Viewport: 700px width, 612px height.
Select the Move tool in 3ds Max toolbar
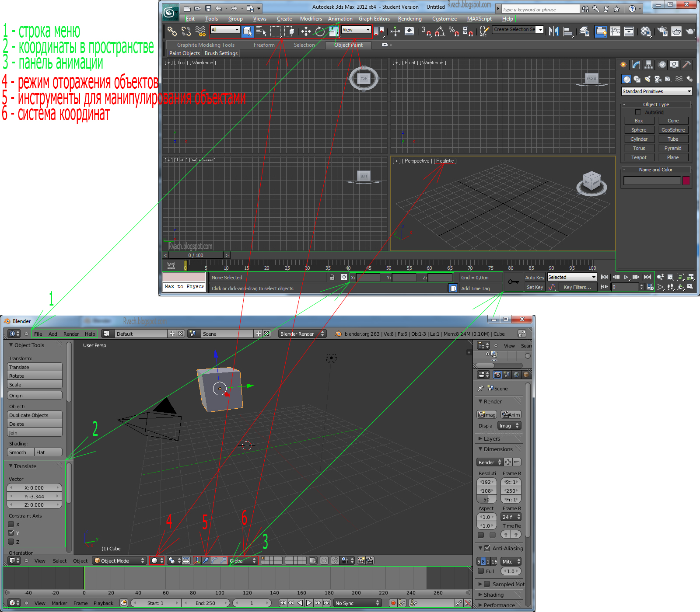click(x=305, y=31)
